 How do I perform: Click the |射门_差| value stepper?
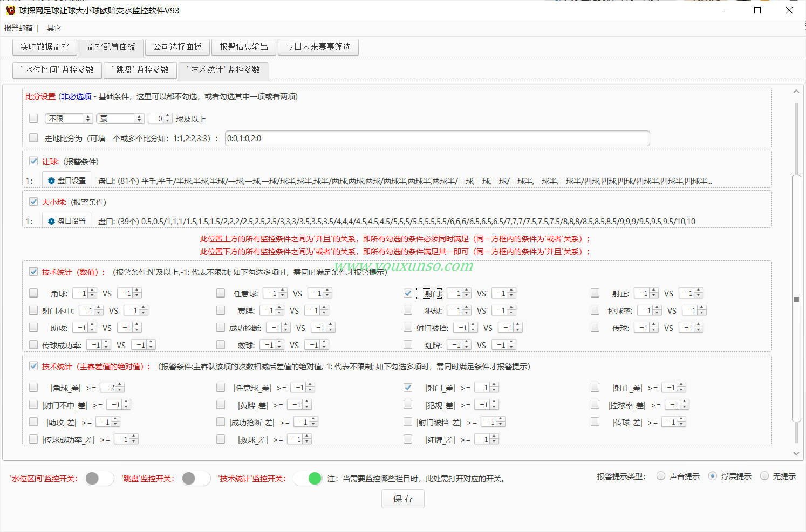487,388
